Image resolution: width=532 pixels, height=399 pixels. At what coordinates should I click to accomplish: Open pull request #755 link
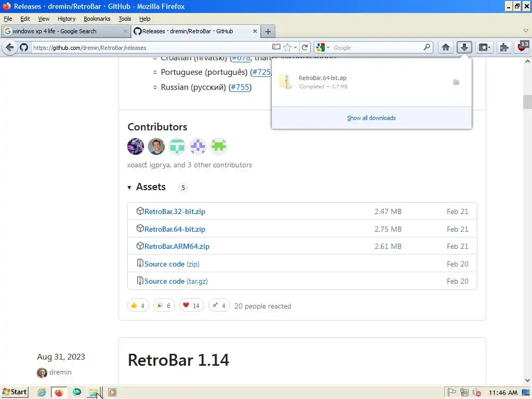[x=240, y=87]
